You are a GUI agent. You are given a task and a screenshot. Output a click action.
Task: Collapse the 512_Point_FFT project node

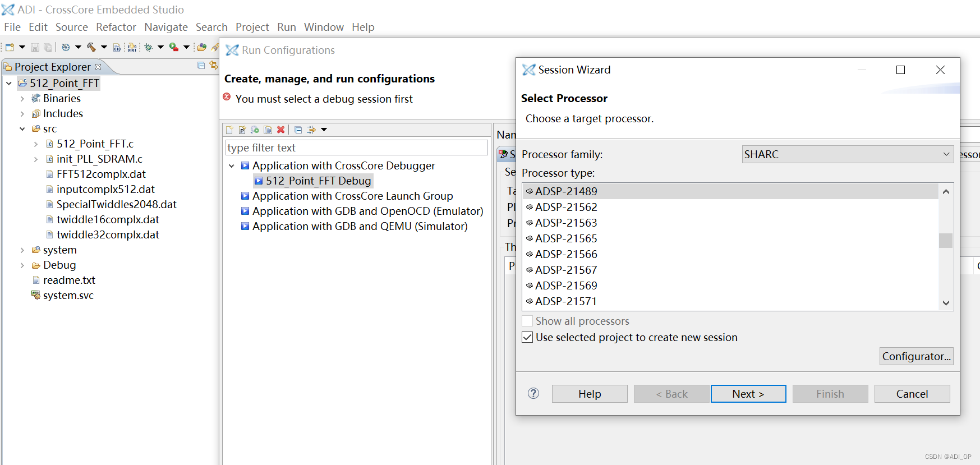point(9,84)
